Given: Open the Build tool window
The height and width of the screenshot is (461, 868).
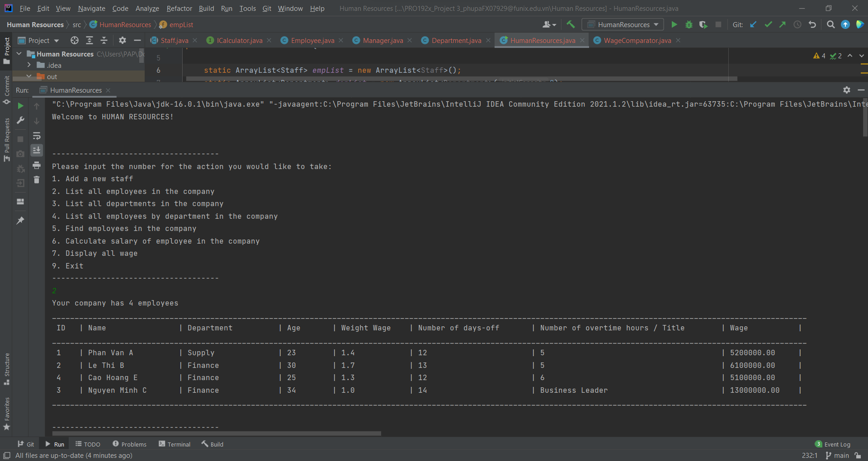Looking at the screenshot, I should (212, 444).
